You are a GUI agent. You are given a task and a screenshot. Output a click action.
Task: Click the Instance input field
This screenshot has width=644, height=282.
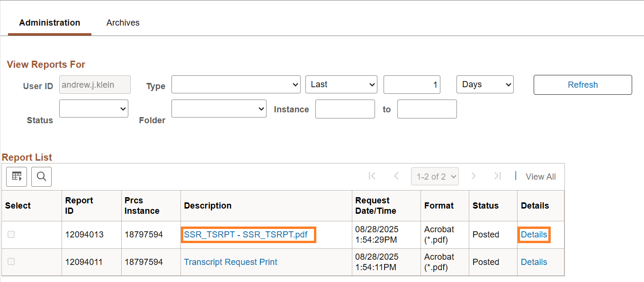pos(345,109)
